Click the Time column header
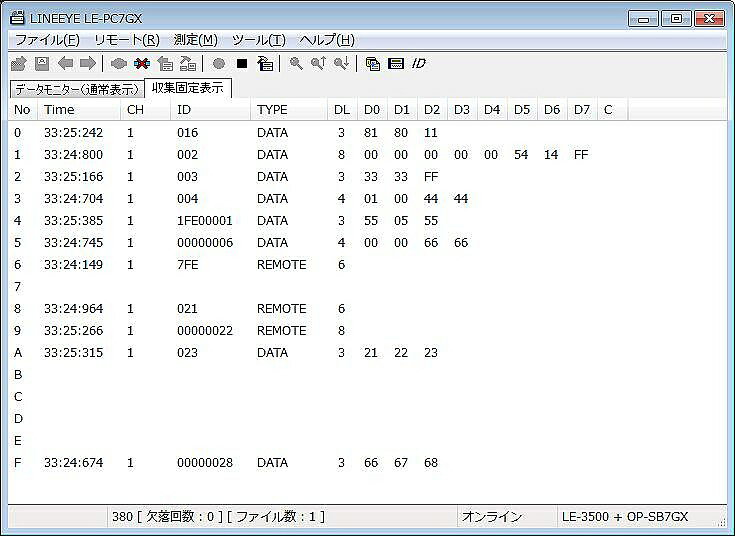This screenshot has width=735, height=536. [x=79, y=110]
